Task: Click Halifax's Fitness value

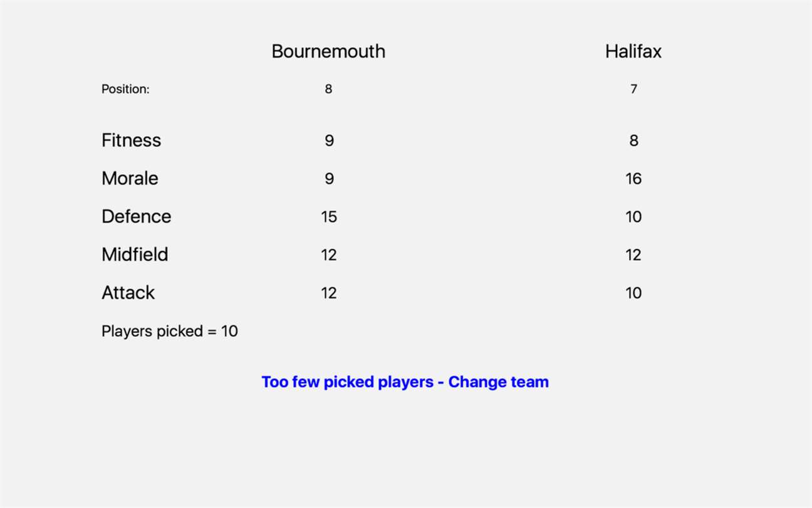Action: [633, 140]
